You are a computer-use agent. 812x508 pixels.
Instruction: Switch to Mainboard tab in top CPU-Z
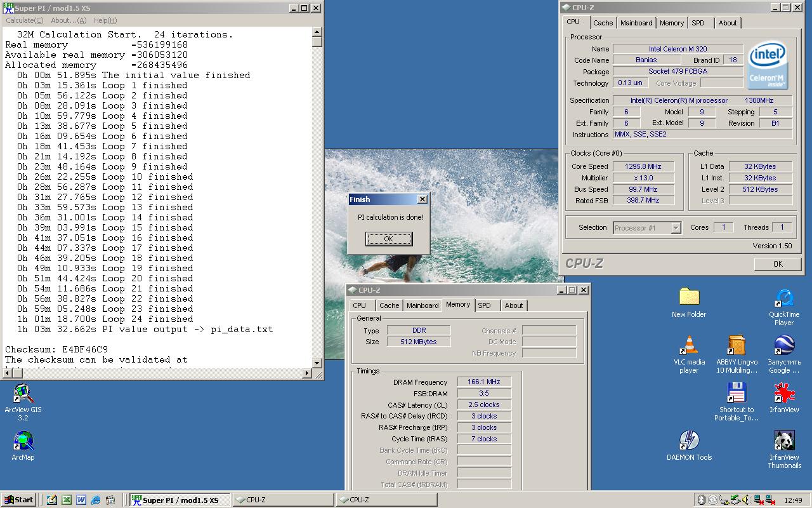636,23
